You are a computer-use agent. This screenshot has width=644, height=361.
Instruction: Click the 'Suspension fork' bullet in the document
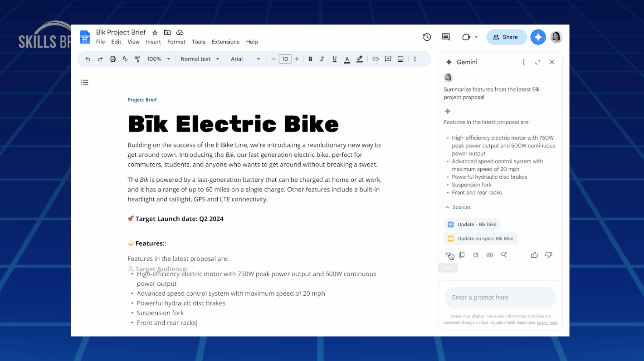(161, 313)
